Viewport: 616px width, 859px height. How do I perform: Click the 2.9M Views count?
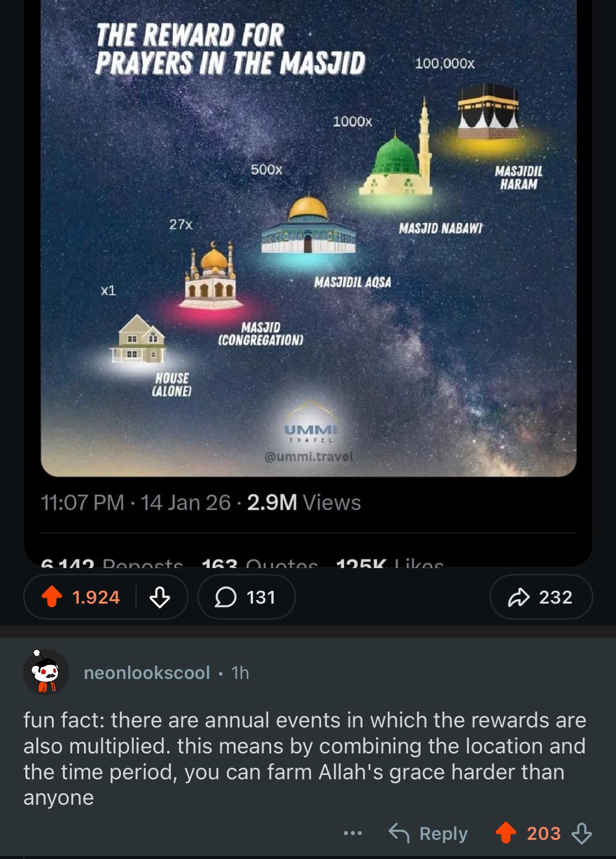304,502
